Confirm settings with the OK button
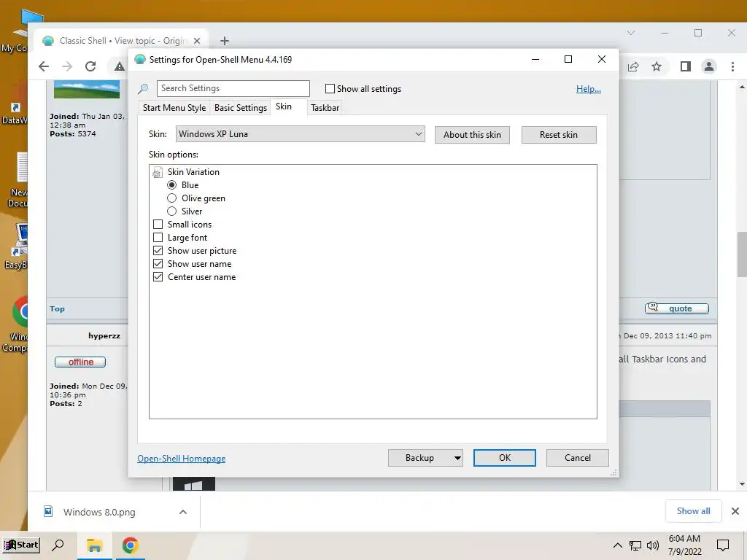Image resolution: width=747 pixels, height=560 pixels. 505,458
